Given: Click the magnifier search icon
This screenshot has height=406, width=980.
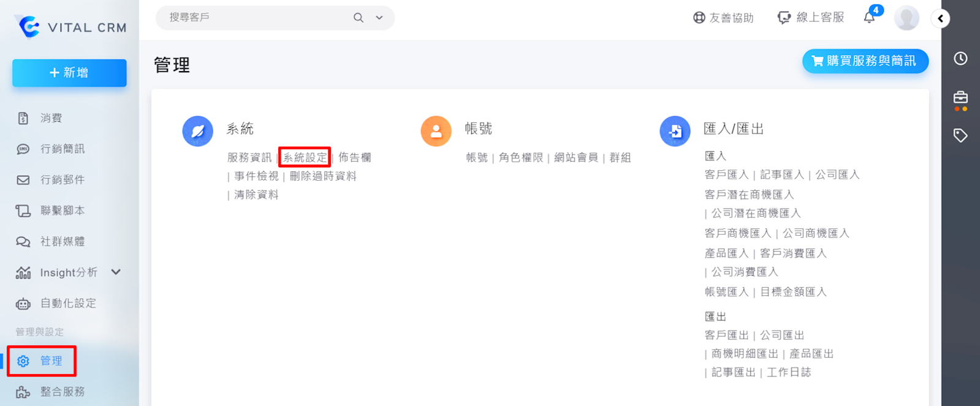Looking at the screenshot, I should tap(359, 18).
